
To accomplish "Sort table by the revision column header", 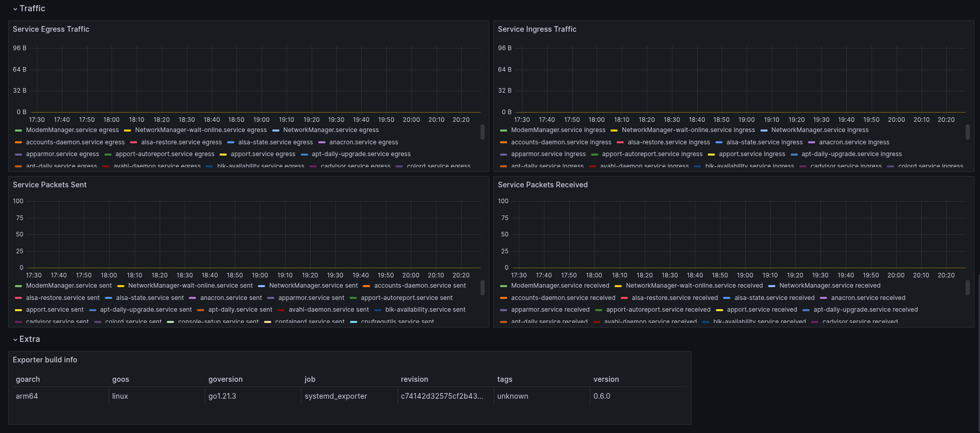I will (x=414, y=379).
